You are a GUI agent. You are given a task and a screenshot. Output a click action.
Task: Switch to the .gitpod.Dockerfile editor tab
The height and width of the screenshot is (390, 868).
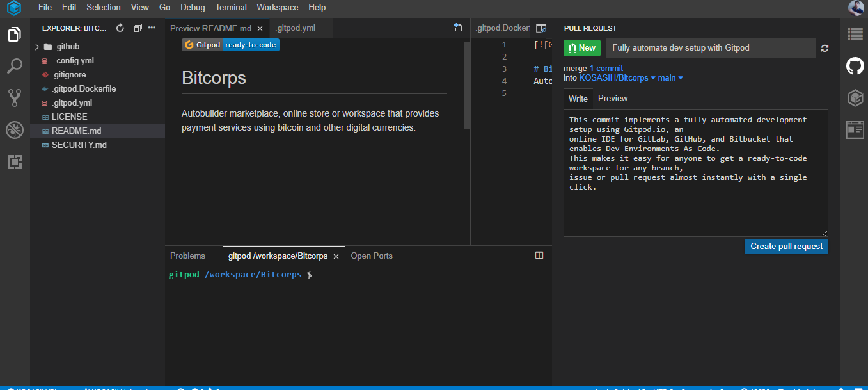503,28
